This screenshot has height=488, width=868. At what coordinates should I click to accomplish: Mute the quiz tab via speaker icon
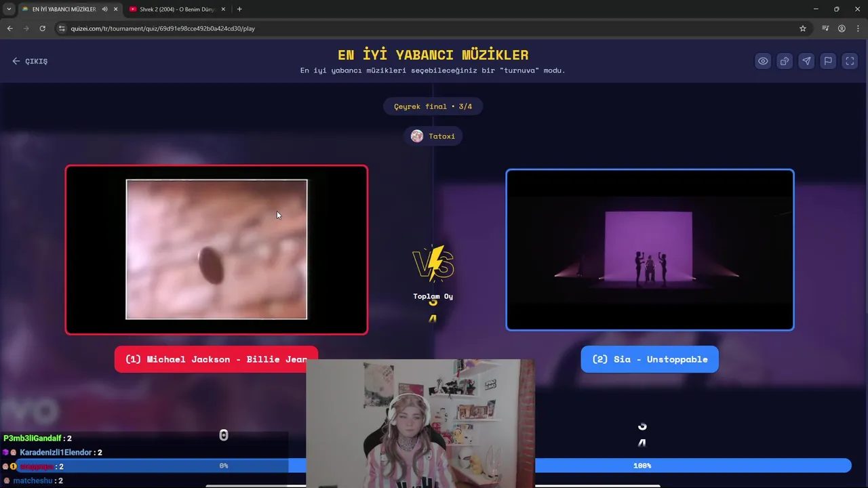[104, 9]
